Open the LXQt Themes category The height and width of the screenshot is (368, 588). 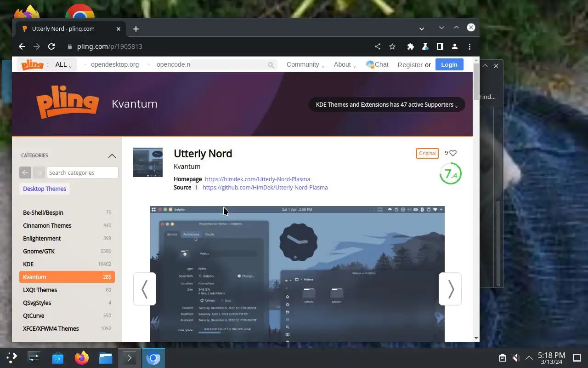pos(67,290)
